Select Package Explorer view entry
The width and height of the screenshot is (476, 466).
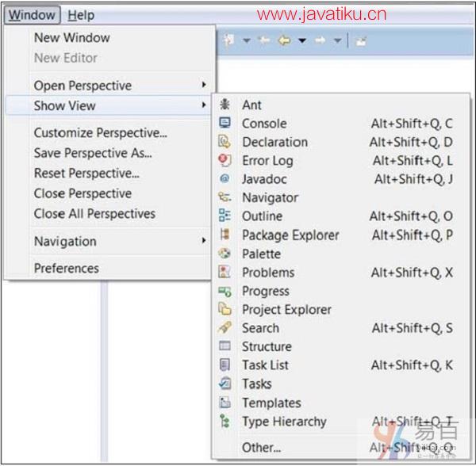(x=340, y=235)
